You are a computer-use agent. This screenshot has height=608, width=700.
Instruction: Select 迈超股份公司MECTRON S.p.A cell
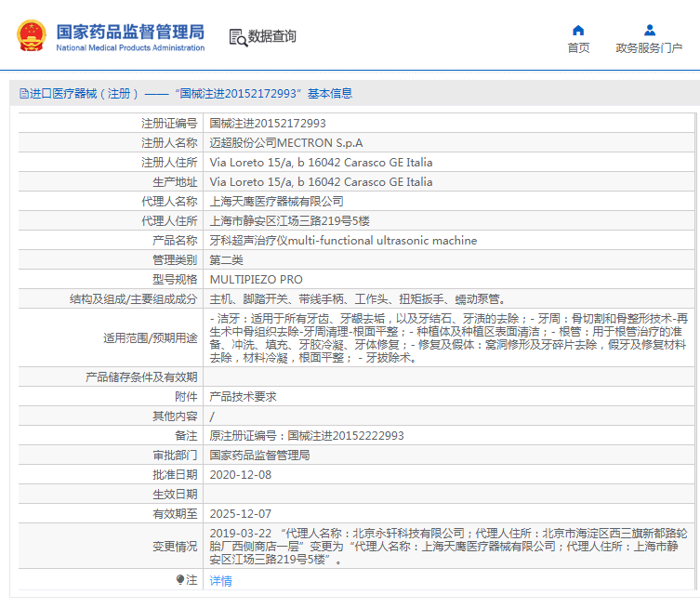(286, 143)
